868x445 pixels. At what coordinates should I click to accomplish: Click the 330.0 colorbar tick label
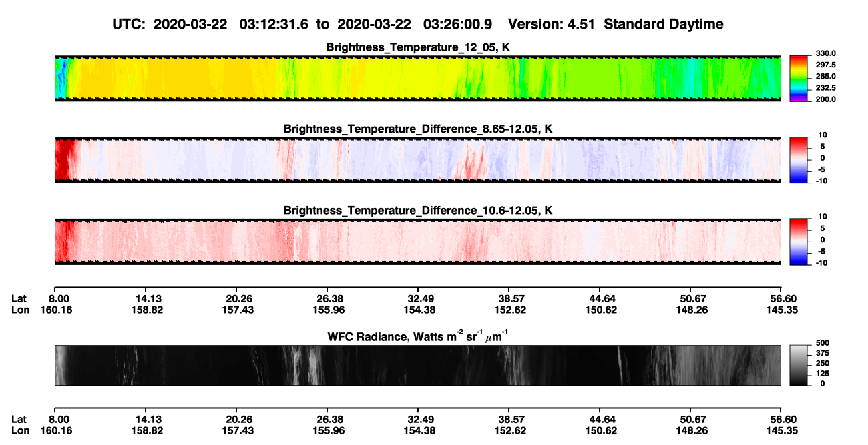point(826,54)
